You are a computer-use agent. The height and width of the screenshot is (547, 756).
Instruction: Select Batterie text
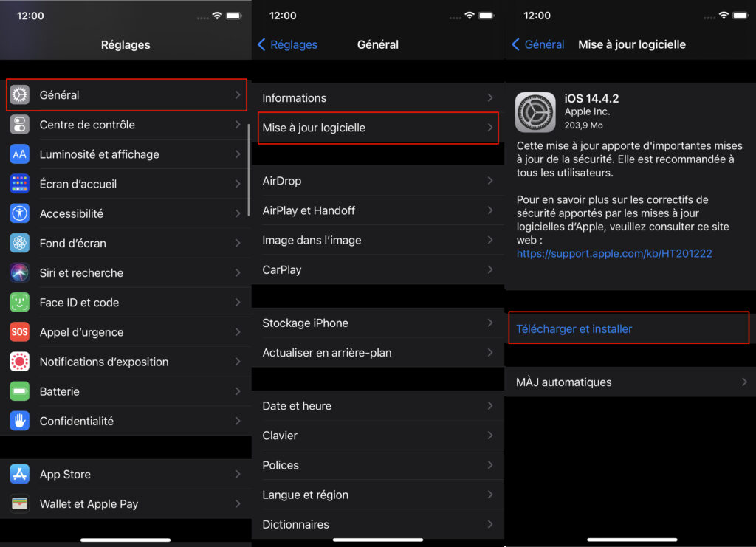(59, 391)
